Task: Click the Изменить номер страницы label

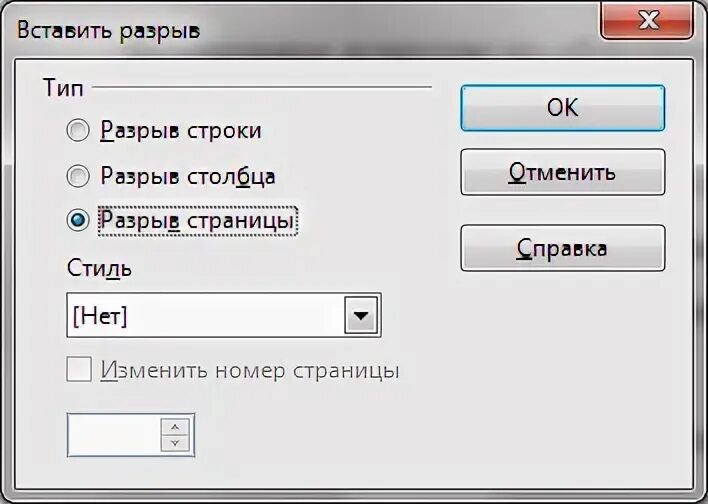Action: point(250,371)
